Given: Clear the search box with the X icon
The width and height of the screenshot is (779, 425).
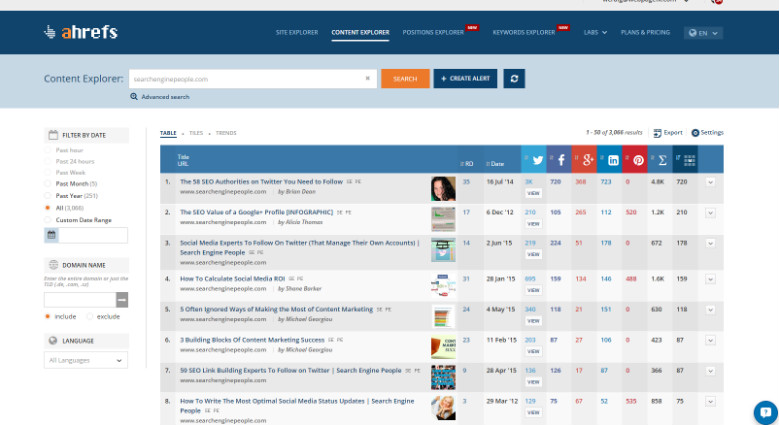Looking at the screenshot, I should [x=367, y=78].
